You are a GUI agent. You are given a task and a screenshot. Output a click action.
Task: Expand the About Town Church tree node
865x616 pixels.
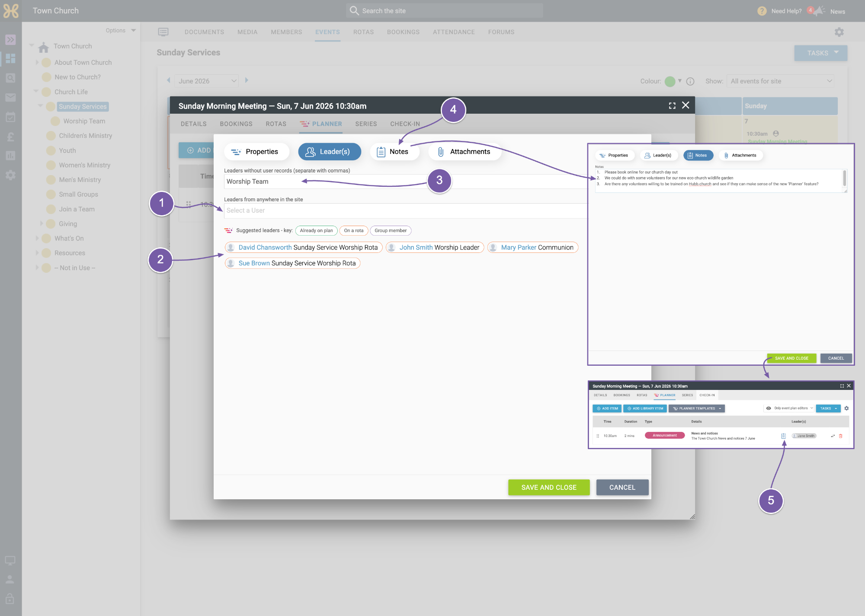pos(37,63)
